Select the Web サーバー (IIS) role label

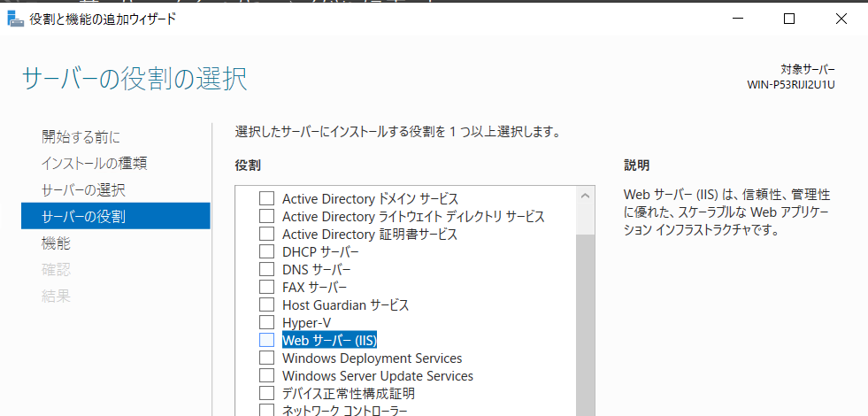[x=329, y=340]
